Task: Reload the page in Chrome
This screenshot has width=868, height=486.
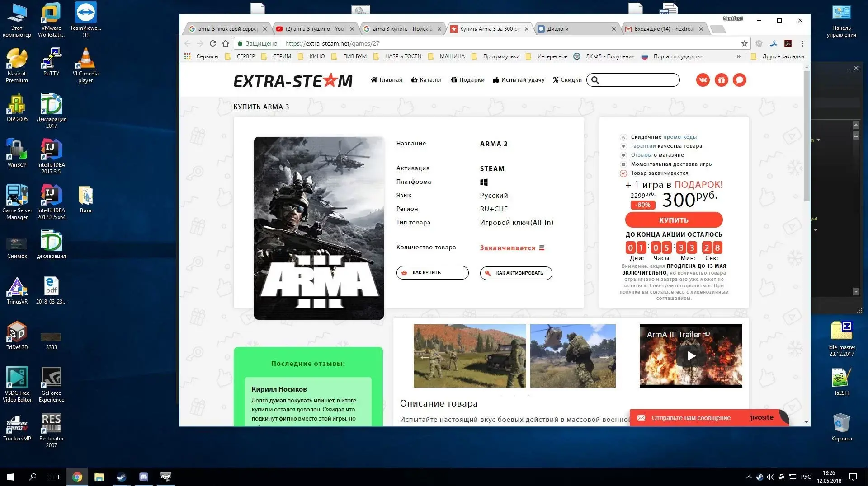Action: click(x=213, y=43)
